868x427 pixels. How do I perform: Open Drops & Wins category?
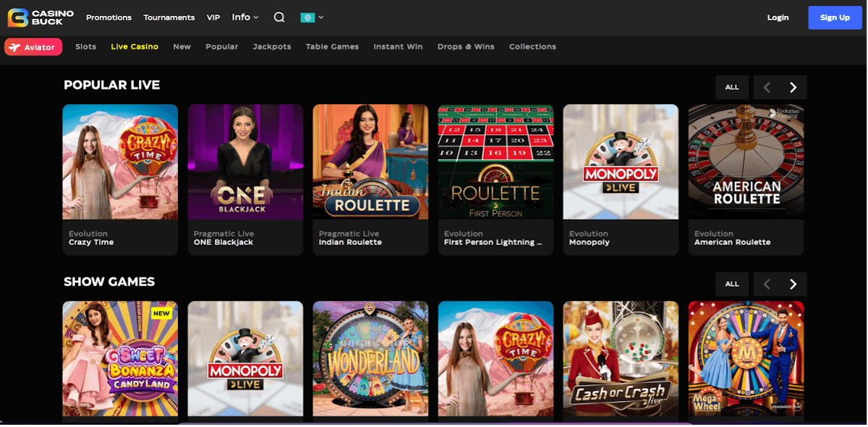coord(465,47)
